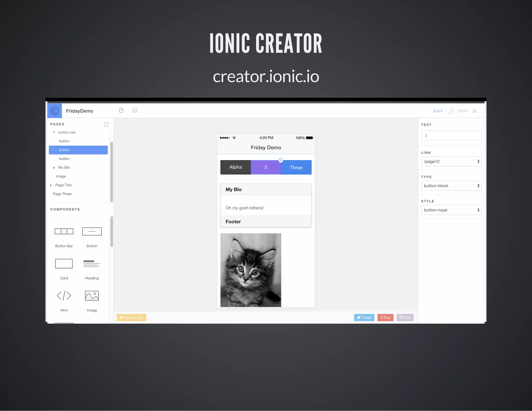Open the Style dropdown button-royal
532x411 pixels.
451,210
